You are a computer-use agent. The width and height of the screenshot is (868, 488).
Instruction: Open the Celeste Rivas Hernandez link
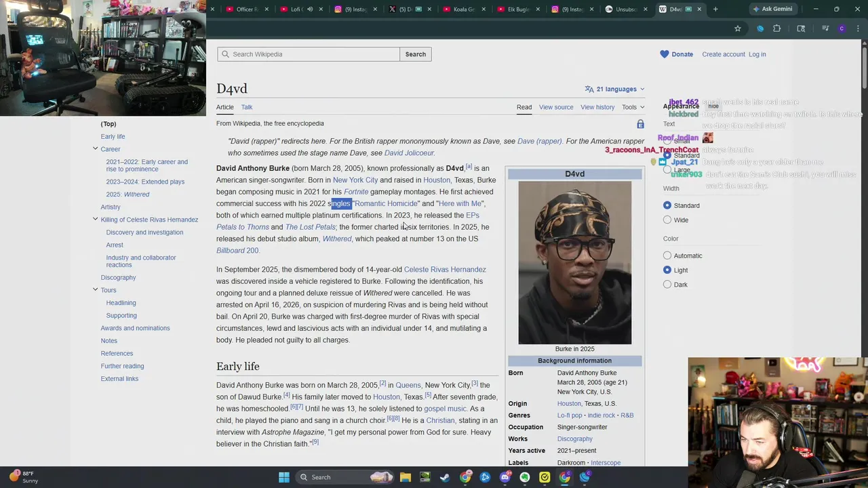[x=445, y=270]
